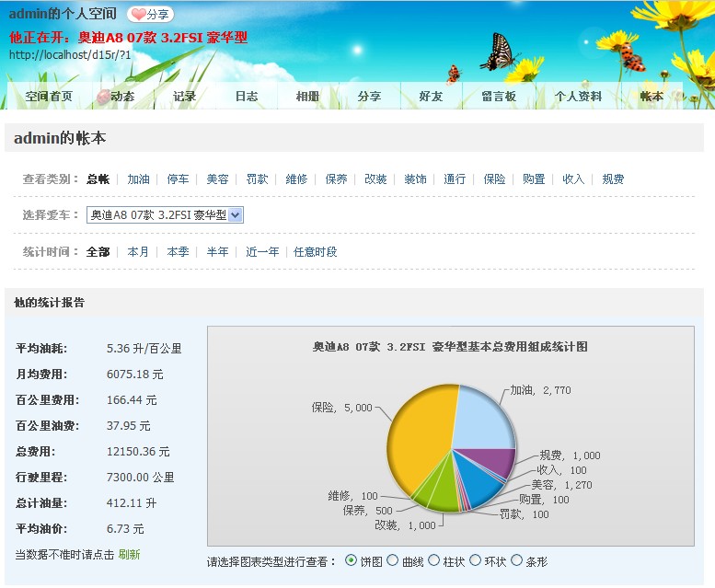
Task: Click the 美容, 1,270 chart label
Action: [561, 485]
